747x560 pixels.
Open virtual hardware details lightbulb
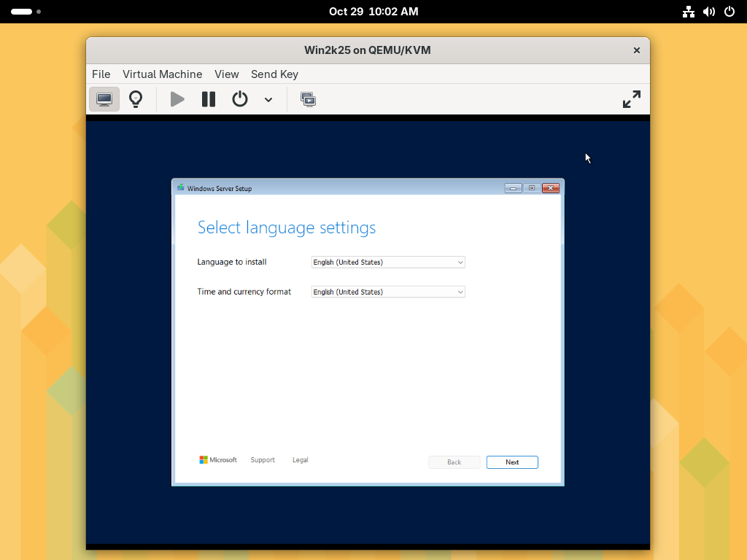click(136, 99)
